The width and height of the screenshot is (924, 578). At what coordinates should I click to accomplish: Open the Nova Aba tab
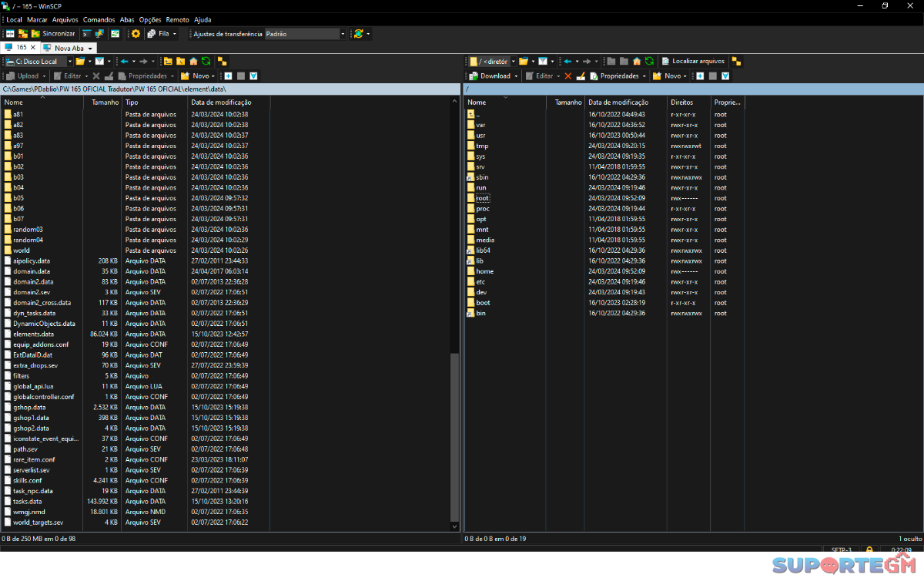(69, 48)
